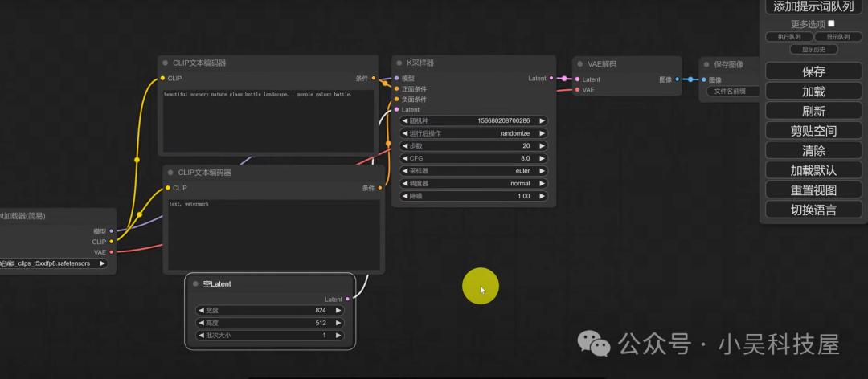Increase 批次大小 with its right arrow
Screen dimensions: 868x379
pos(338,336)
